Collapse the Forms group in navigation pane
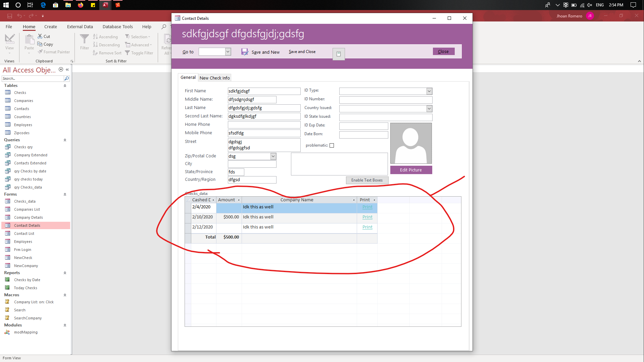Image resolution: width=644 pixels, height=362 pixels. (x=65, y=194)
